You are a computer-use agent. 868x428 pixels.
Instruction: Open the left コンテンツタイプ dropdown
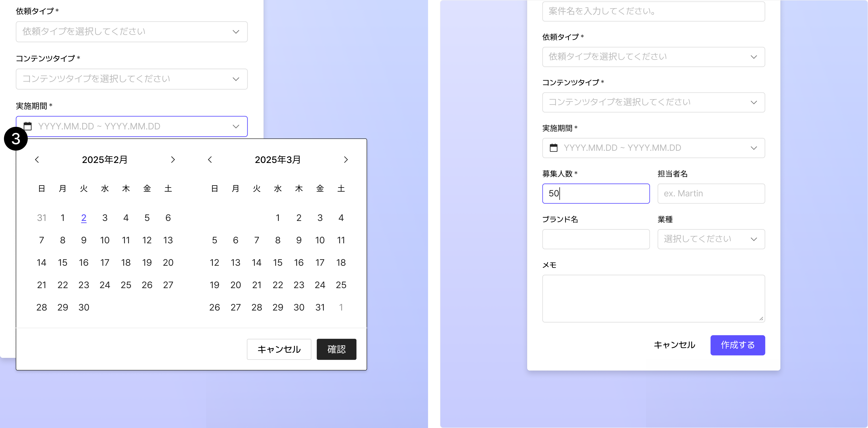tap(132, 79)
